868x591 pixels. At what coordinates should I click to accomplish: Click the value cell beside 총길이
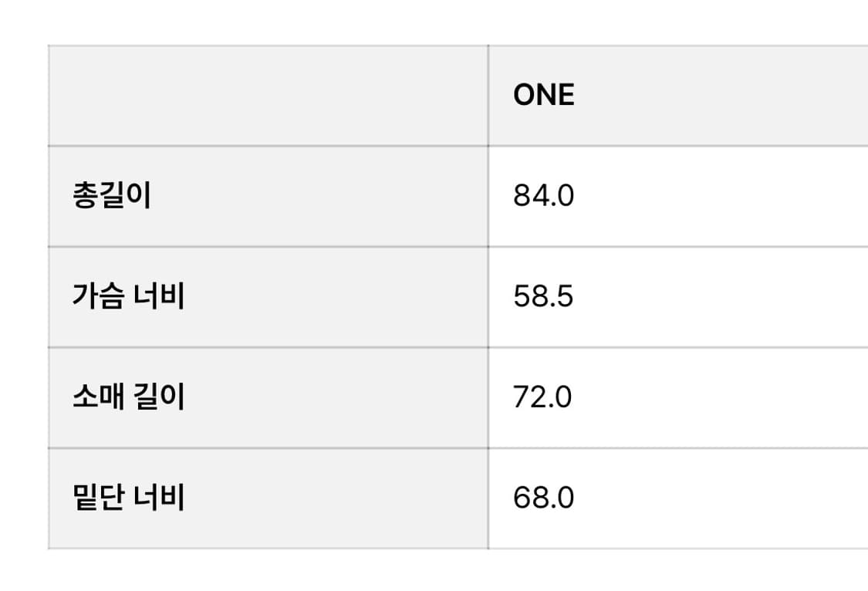point(677,196)
